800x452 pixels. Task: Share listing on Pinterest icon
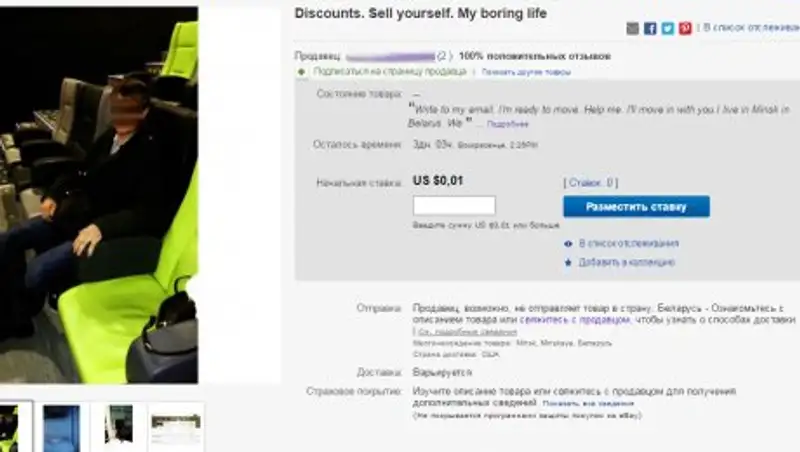685,29
